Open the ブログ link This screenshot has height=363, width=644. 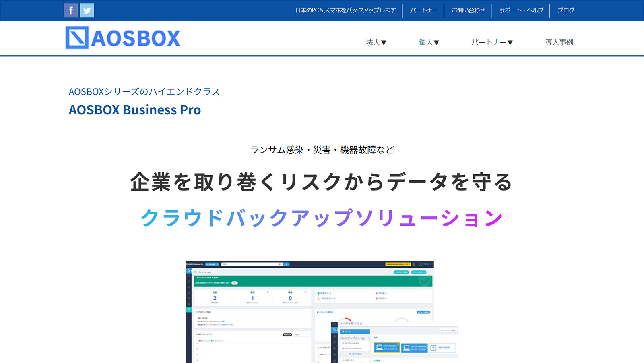(566, 10)
